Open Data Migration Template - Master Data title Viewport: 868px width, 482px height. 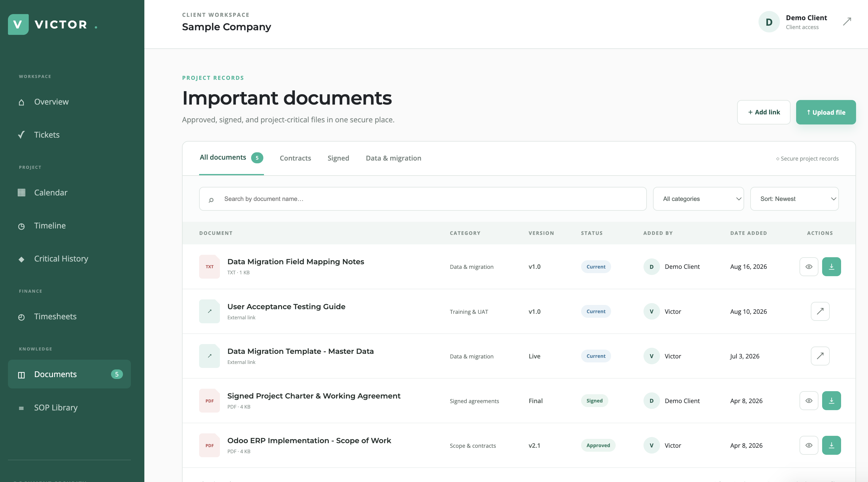tap(300, 351)
